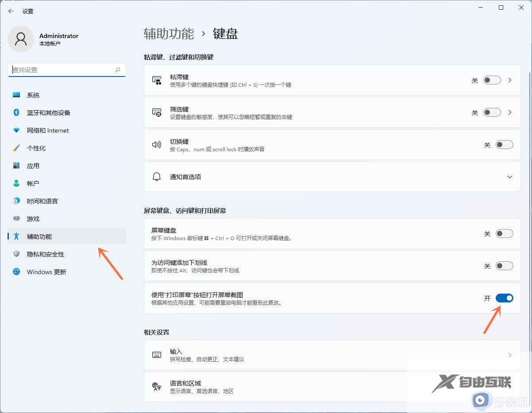Image resolution: width=532 pixels, height=413 pixels.
Task: Open 筛选键 settings via its arrow
Action: pos(510,112)
